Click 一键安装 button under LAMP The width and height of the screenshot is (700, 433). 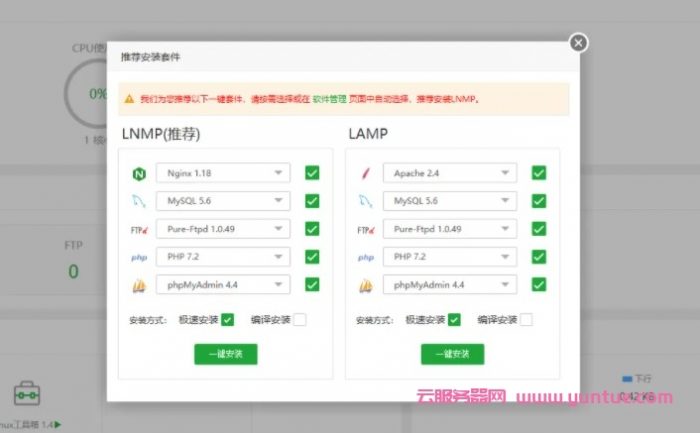click(x=452, y=354)
